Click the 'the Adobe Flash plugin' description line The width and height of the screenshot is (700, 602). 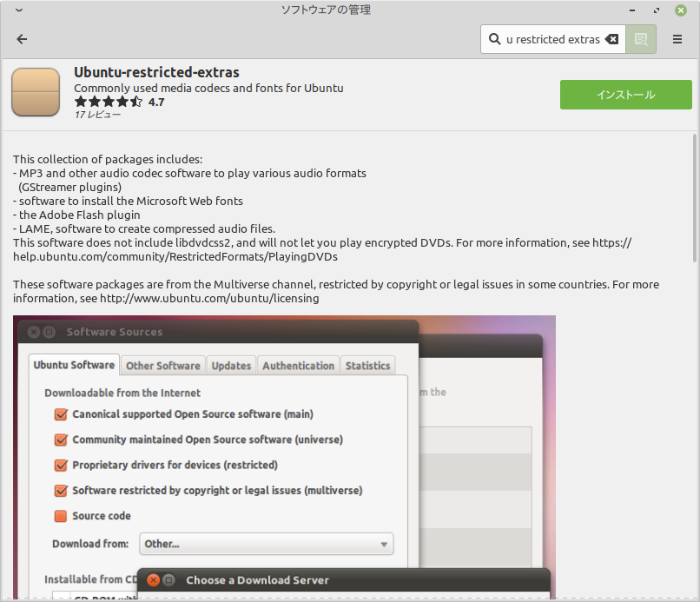point(76,215)
